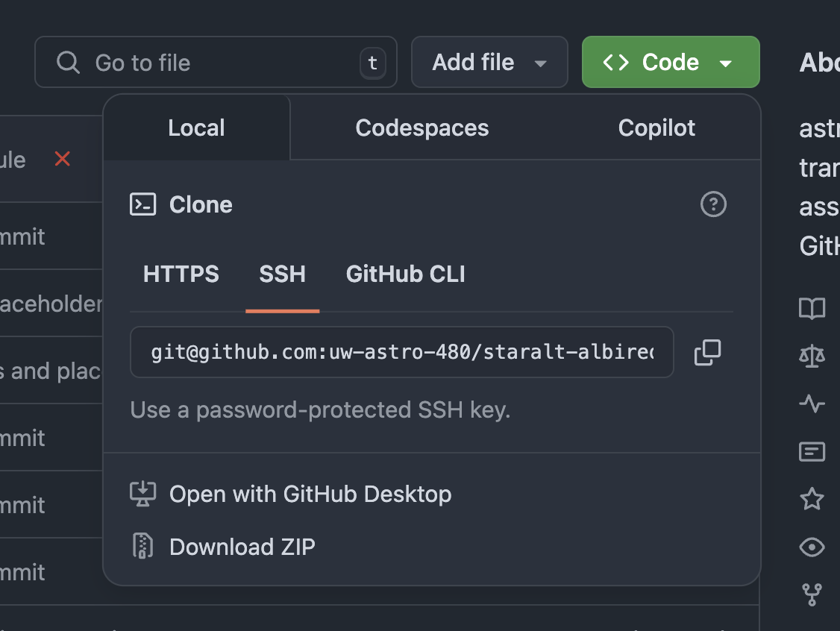The width and height of the screenshot is (840, 631).
Task: Click the fork icon in the sidebar
Action: point(812,594)
